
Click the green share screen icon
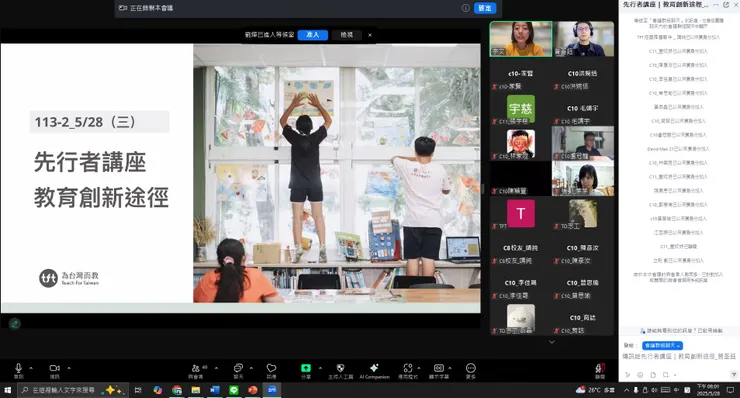point(306,368)
